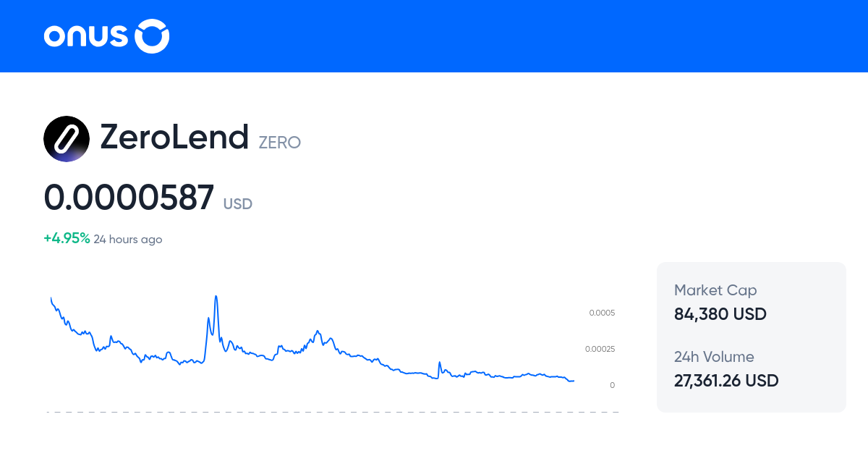Click the ONUS circular logo icon
The image size is (868, 456).
point(150,35)
